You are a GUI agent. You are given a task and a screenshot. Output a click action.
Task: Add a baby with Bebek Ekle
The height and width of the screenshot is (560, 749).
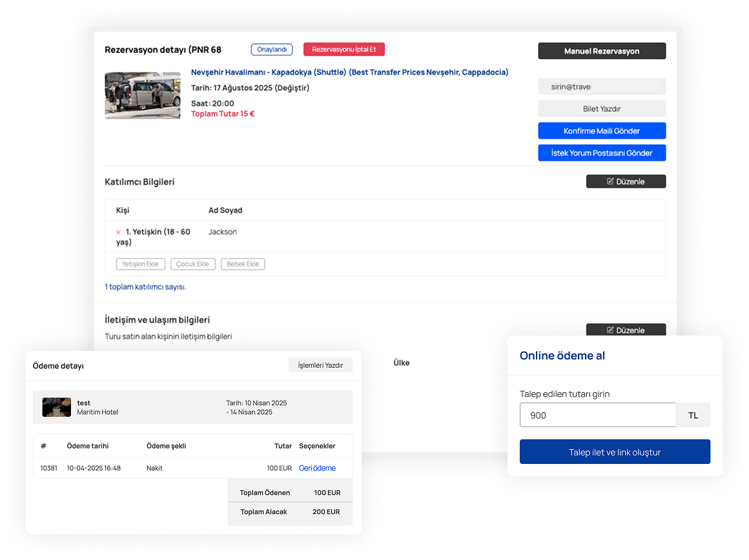(x=243, y=264)
